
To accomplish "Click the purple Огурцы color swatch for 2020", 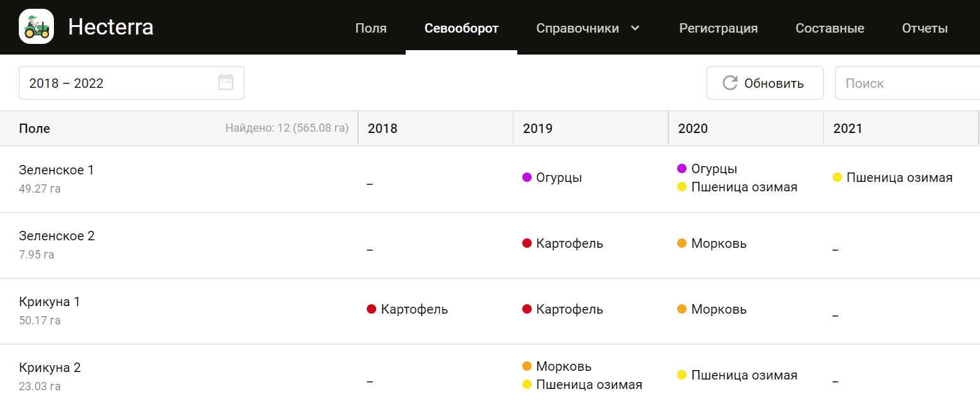I will click(681, 167).
